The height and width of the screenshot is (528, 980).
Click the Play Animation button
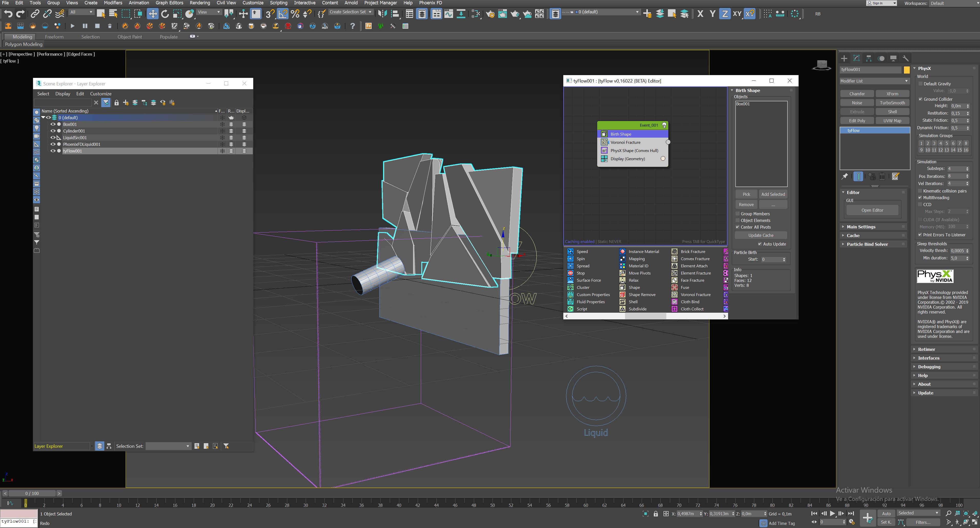coord(832,514)
